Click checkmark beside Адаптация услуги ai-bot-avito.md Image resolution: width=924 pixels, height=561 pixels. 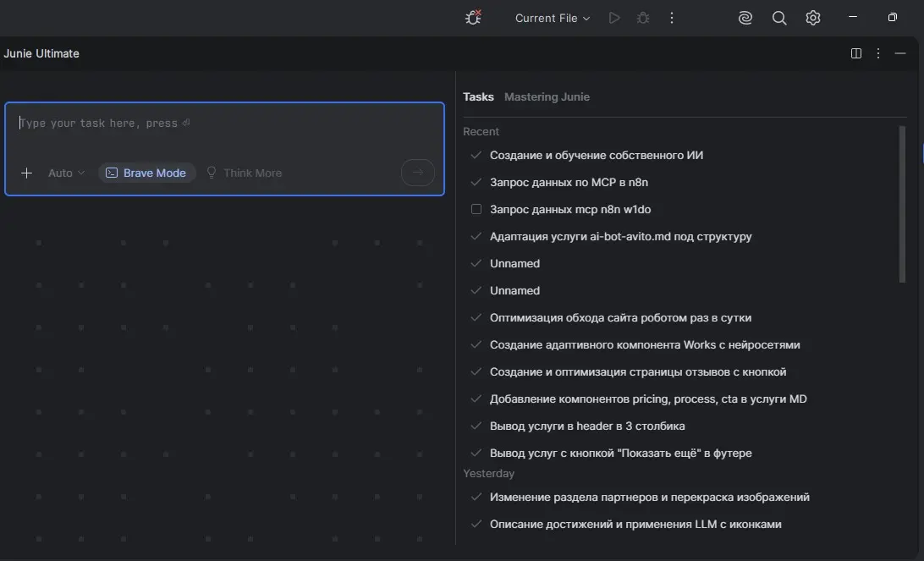(x=476, y=236)
